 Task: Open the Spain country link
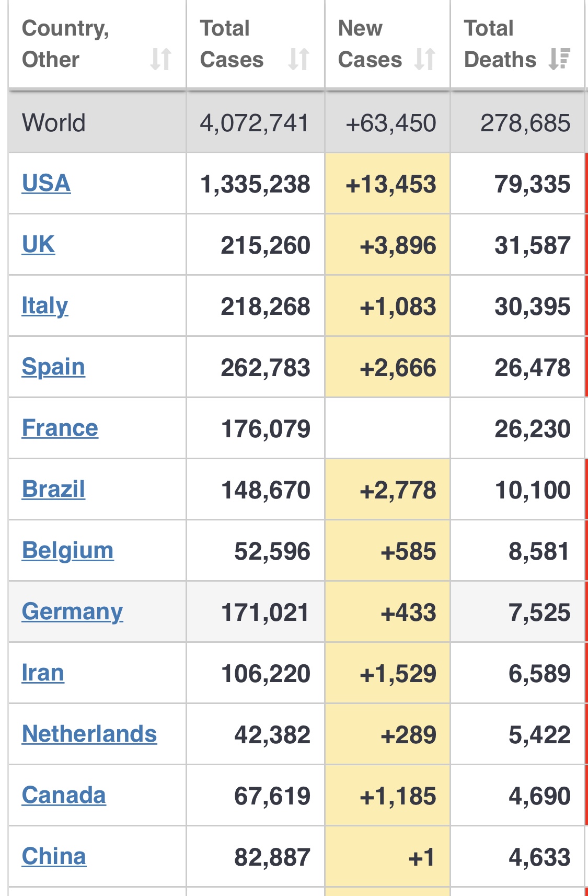pos(53,367)
